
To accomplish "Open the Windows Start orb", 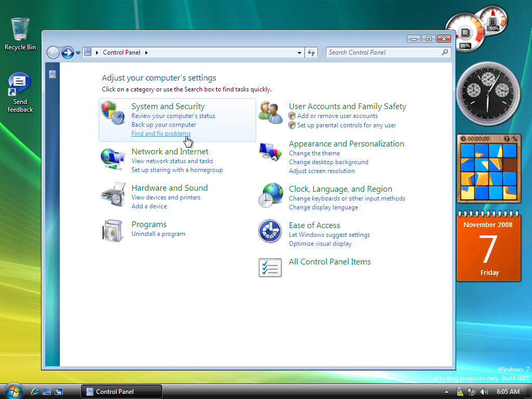I will tap(13, 391).
